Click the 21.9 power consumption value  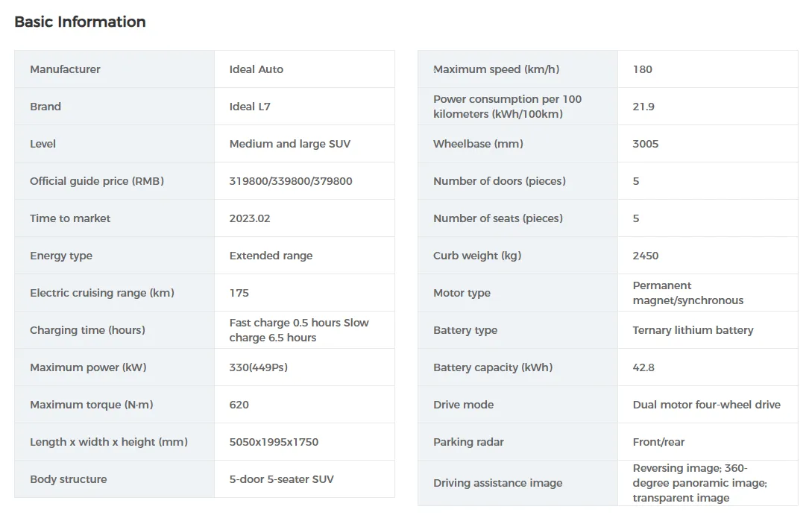point(643,107)
